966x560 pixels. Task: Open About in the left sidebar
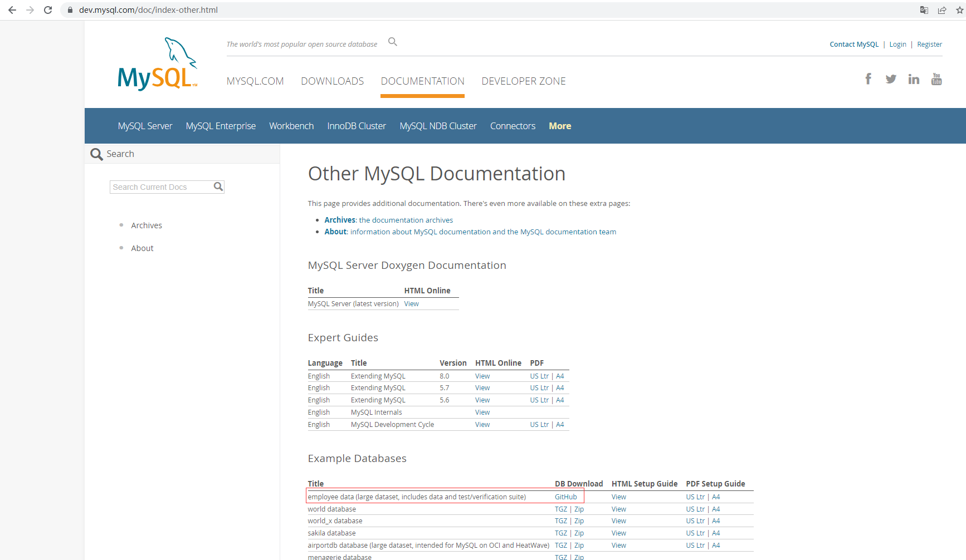(142, 248)
